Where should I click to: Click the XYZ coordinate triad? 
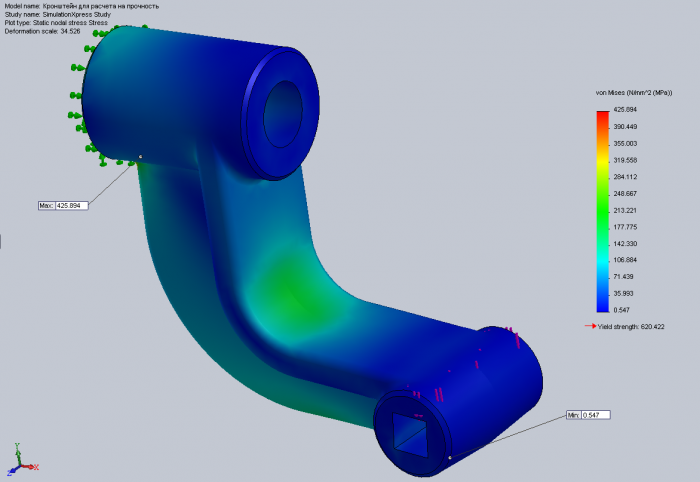[x=22, y=460]
